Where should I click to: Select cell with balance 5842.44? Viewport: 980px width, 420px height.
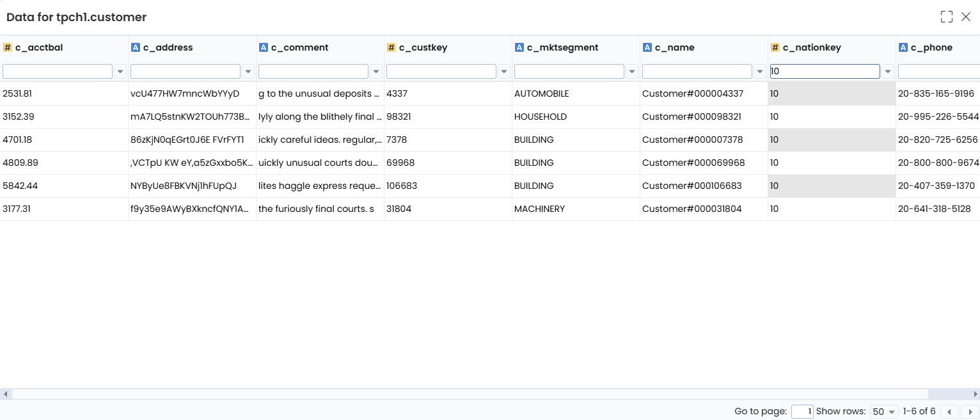64,186
